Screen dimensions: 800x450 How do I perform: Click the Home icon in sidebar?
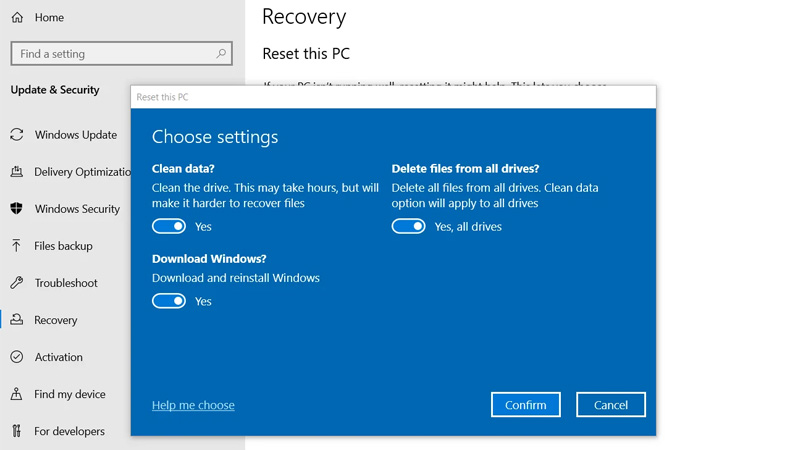pos(17,17)
